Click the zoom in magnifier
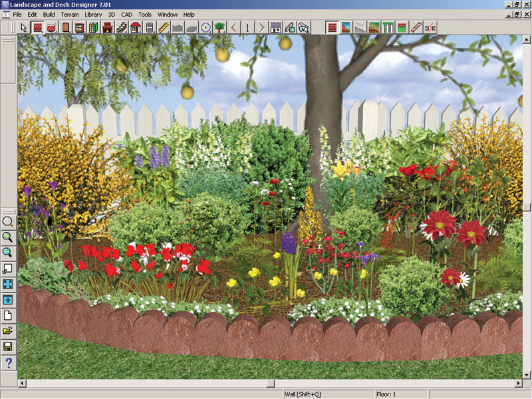 click(8, 237)
